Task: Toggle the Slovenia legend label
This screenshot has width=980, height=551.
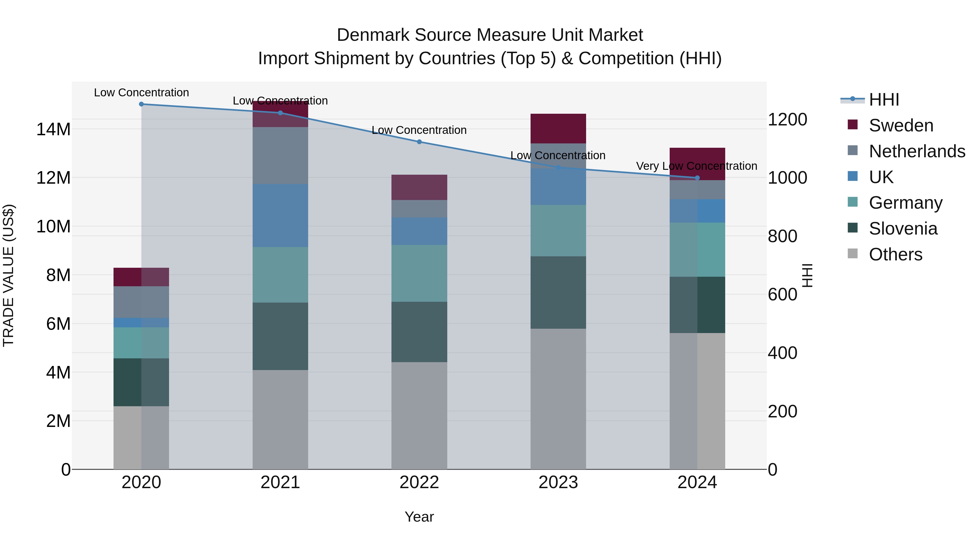Action: [903, 229]
